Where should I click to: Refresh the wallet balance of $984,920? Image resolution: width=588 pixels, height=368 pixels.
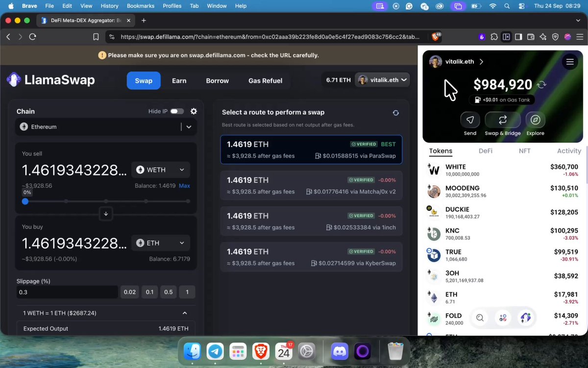pyautogui.click(x=541, y=84)
